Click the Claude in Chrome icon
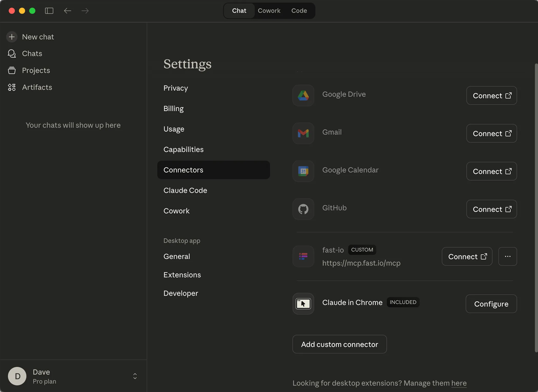This screenshot has width=538, height=392. tap(303, 303)
